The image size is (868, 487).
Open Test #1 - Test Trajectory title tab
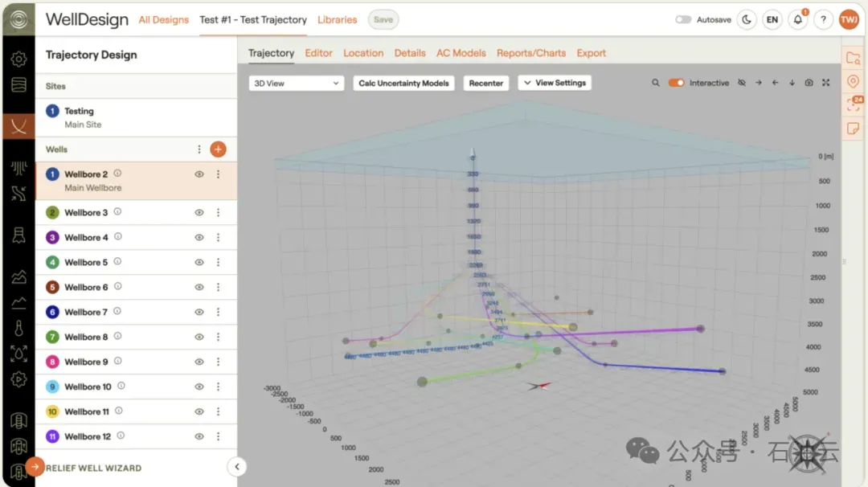coord(253,19)
